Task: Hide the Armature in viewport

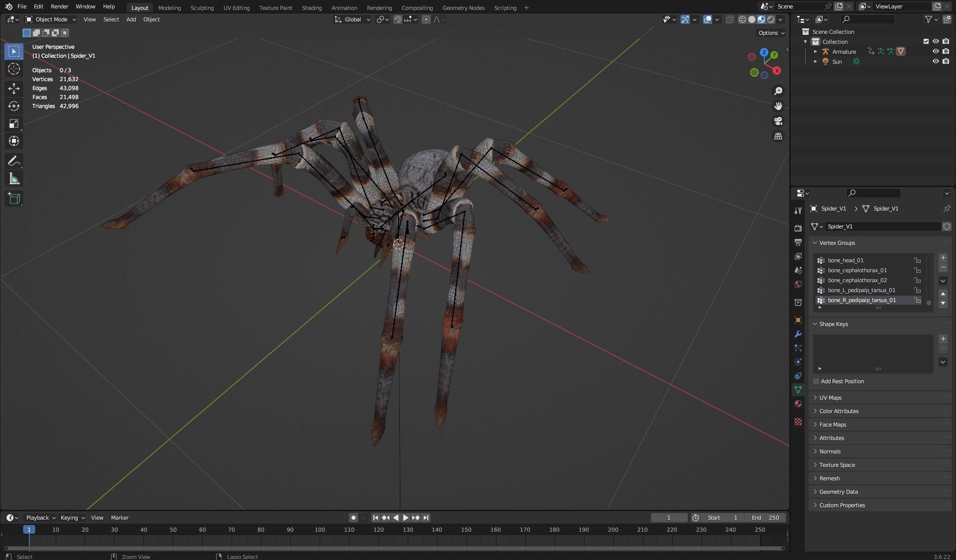Action: coord(936,51)
